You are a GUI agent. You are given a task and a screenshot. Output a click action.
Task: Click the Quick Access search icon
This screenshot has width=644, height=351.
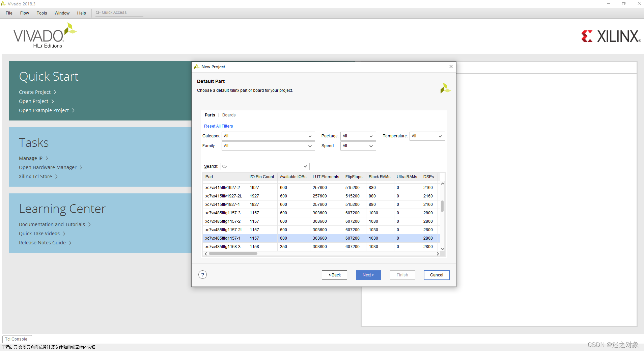tap(98, 12)
